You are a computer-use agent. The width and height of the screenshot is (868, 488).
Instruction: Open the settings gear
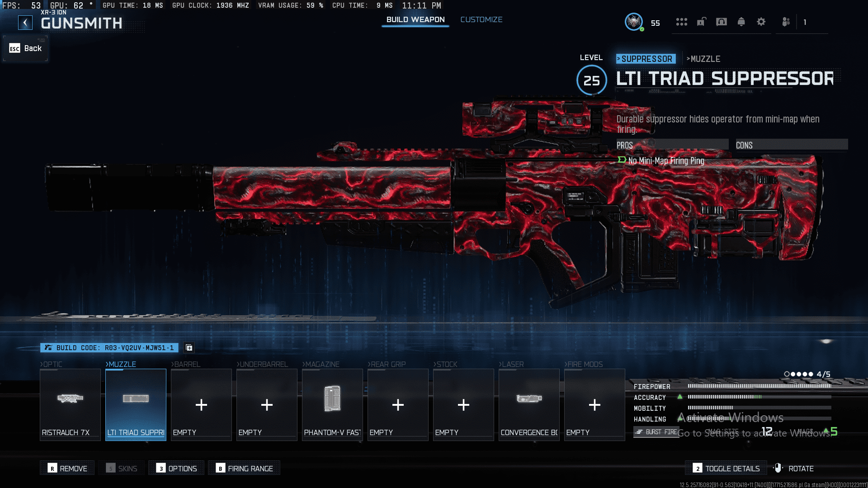coord(761,22)
